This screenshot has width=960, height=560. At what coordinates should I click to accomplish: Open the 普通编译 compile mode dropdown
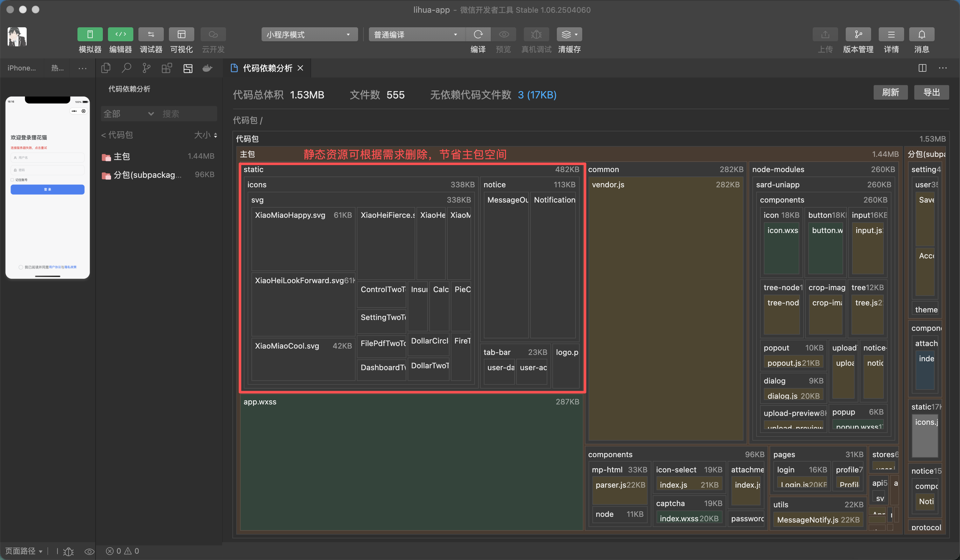point(416,34)
